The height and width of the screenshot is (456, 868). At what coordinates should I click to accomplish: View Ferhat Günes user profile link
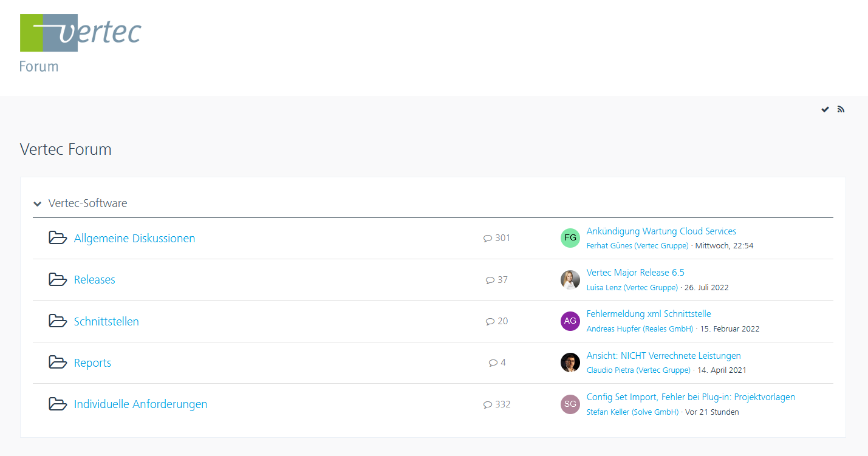[637, 246]
